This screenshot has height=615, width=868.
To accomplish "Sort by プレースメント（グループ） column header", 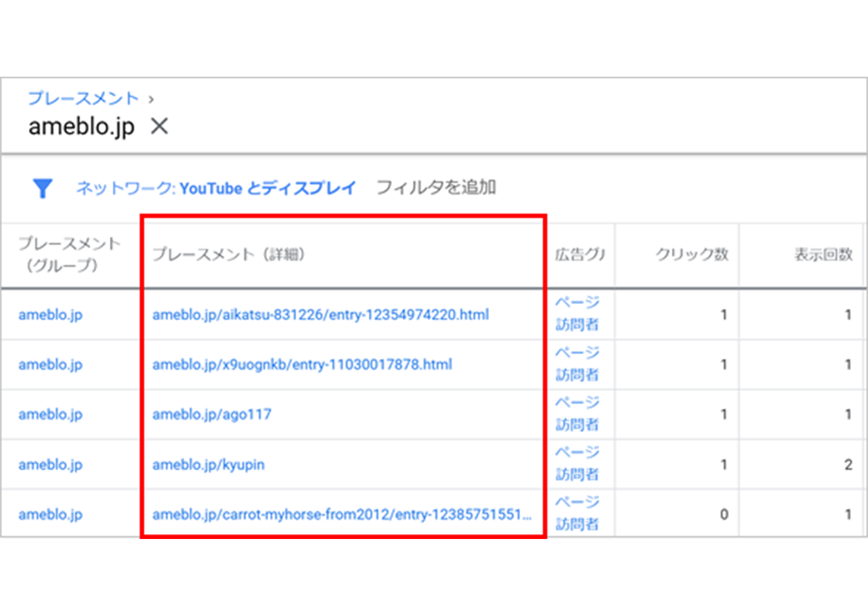I will pos(69,254).
